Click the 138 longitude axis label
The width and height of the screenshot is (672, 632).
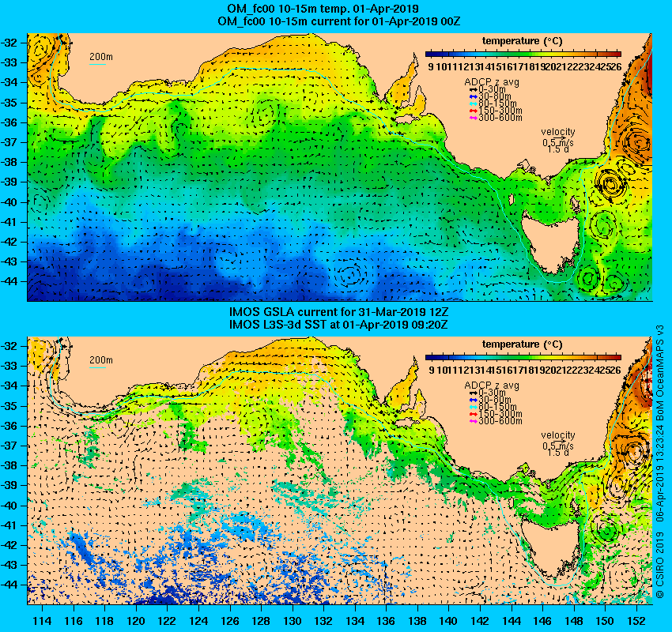click(x=417, y=621)
